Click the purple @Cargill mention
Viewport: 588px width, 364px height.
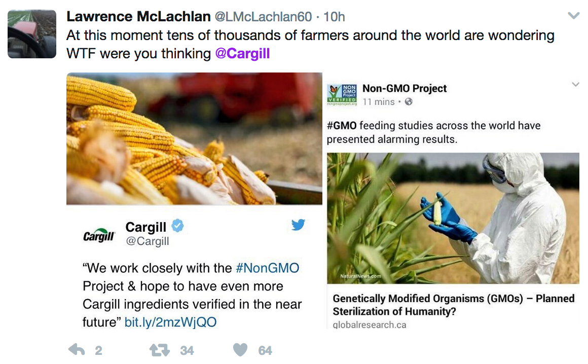[242, 53]
